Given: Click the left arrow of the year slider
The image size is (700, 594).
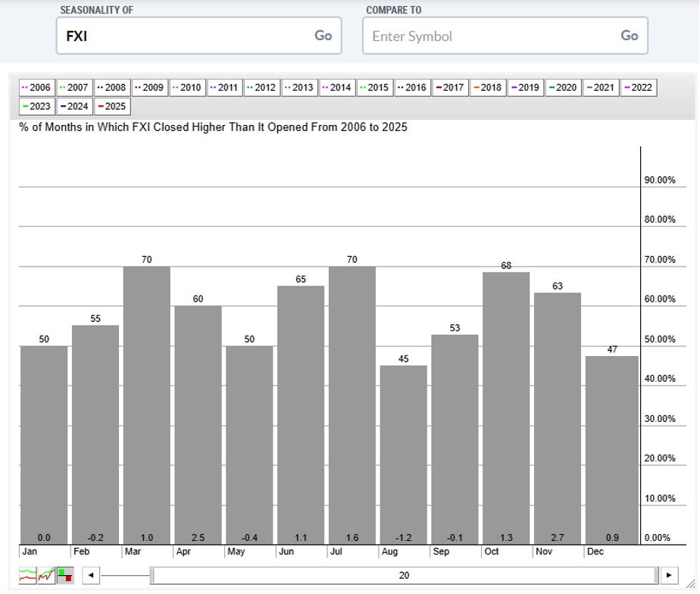Looking at the screenshot, I should tap(91, 575).
